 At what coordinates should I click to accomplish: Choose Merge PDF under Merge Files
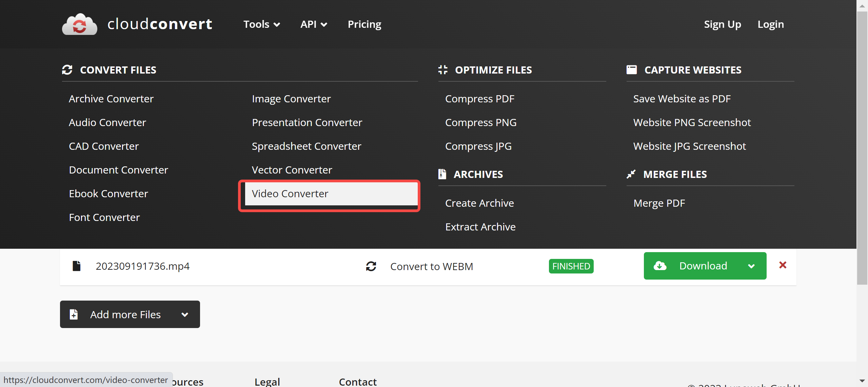(x=659, y=203)
